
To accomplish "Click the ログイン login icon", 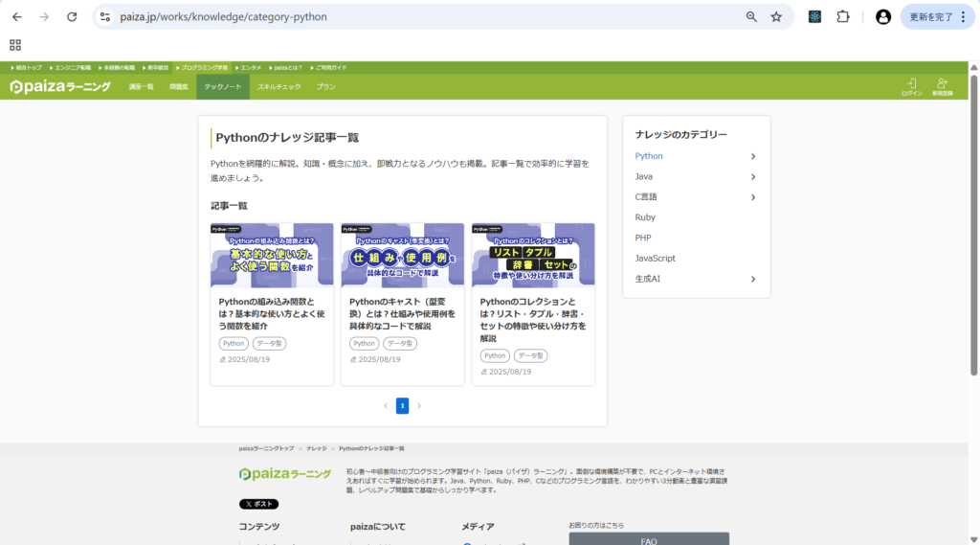I will (912, 87).
